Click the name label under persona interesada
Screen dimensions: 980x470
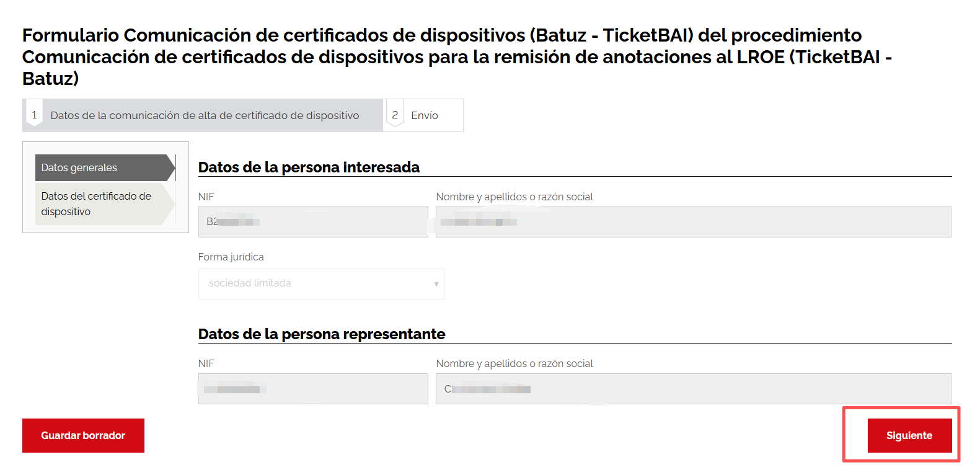[x=514, y=197]
